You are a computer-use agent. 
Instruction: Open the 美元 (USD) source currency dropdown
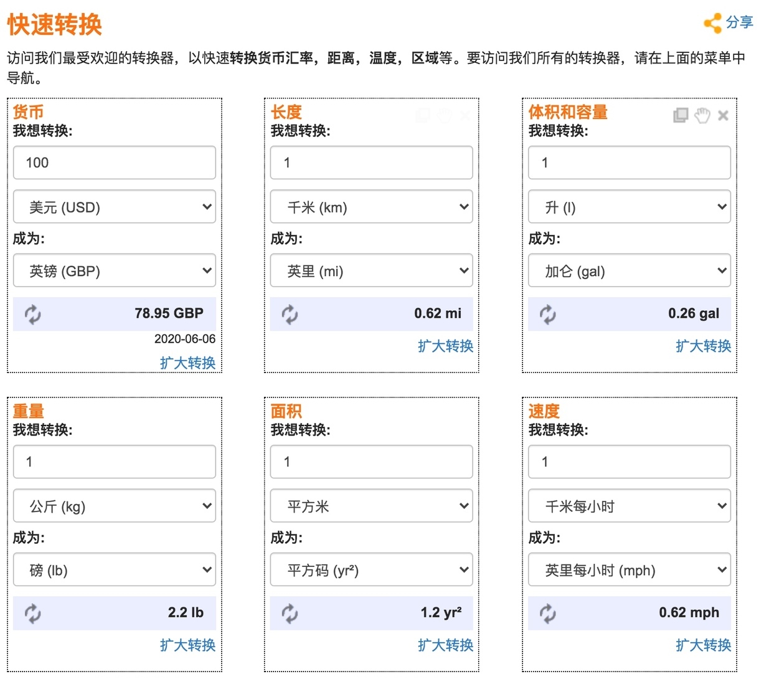[115, 207]
